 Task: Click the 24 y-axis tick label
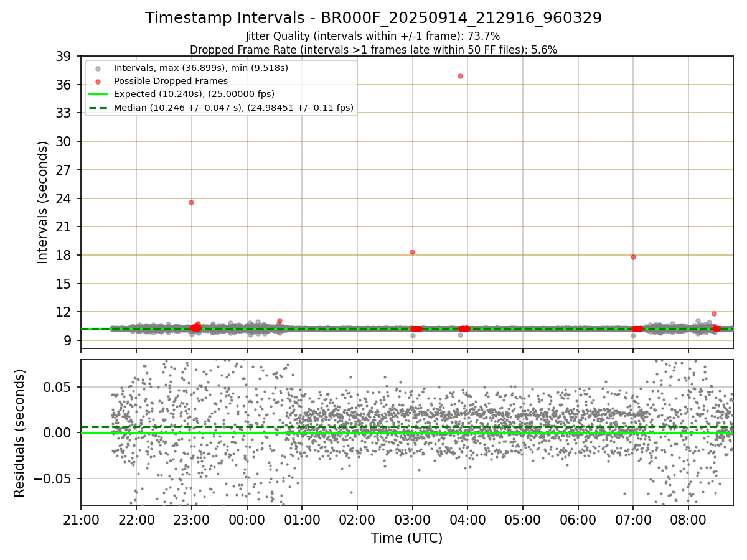tap(63, 198)
